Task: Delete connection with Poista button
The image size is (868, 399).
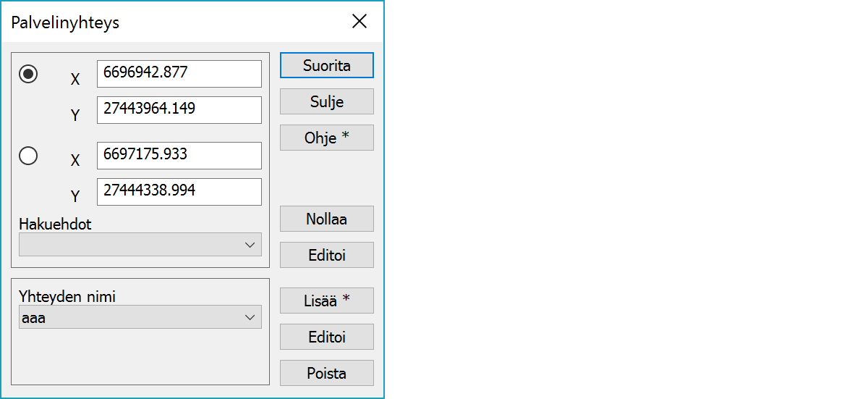Action: click(x=326, y=373)
